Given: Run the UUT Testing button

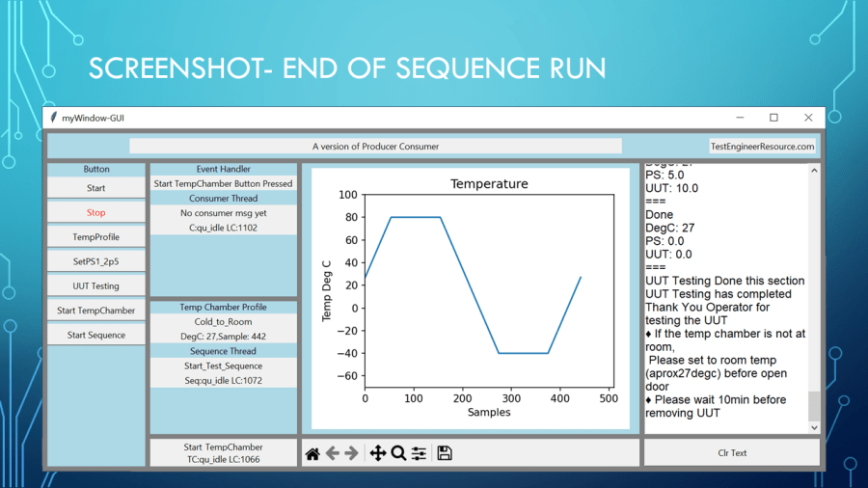Looking at the screenshot, I should tap(96, 285).
